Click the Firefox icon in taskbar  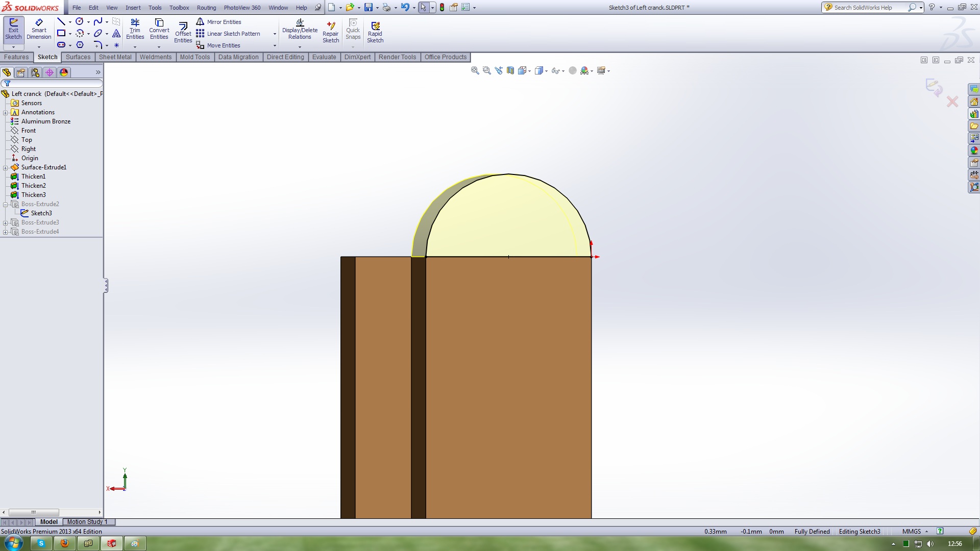[64, 543]
